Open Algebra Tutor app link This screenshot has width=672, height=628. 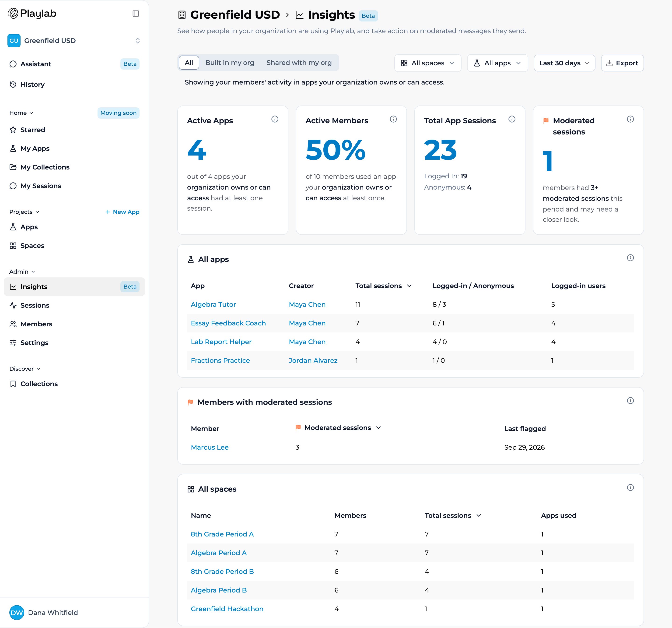pyautogui.click(x=213, y=304)
